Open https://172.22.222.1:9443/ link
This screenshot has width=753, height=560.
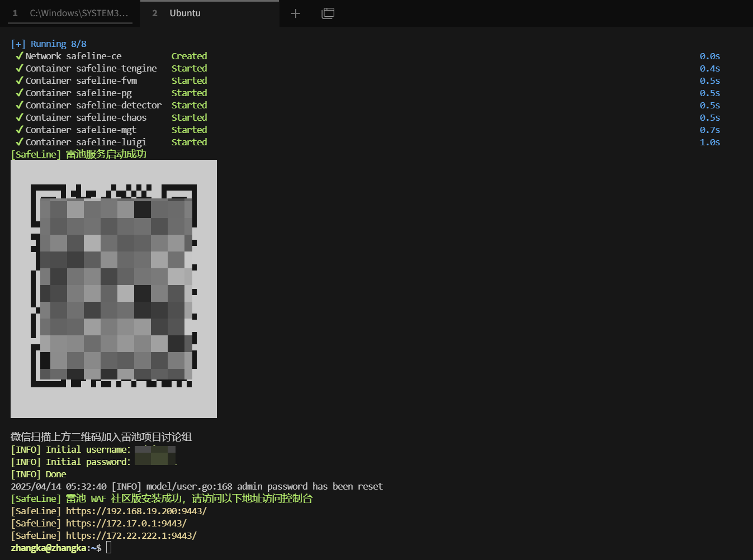pos(131,535)
